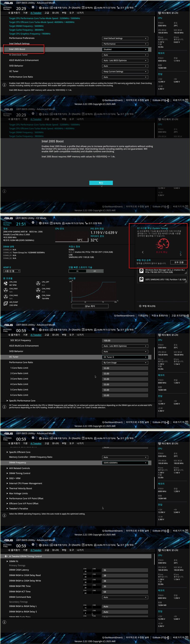Click the DRAM CAS# Latency value field
This screenshot has width=190, height=644.
pos(125,570)
